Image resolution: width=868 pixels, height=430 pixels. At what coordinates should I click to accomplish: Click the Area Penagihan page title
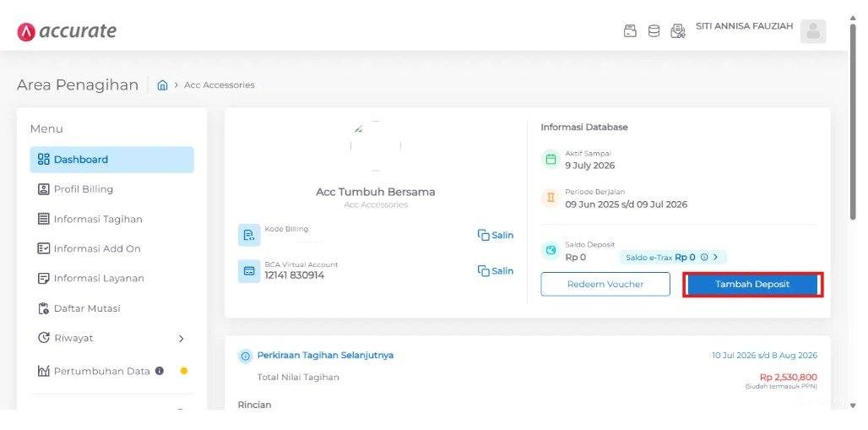pyautogui.click(x=78, y=84)
